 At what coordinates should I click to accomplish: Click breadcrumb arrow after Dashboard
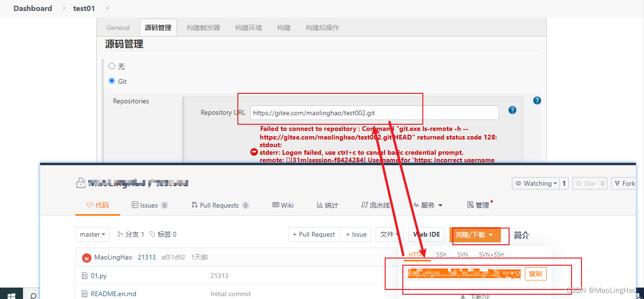(x=64, y=8)
